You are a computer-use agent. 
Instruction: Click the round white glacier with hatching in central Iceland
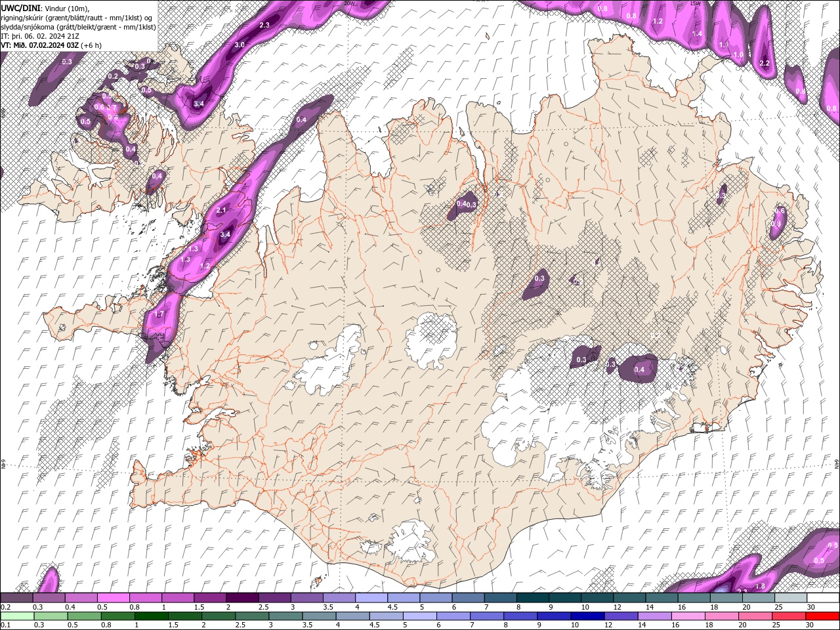[431, 340]
